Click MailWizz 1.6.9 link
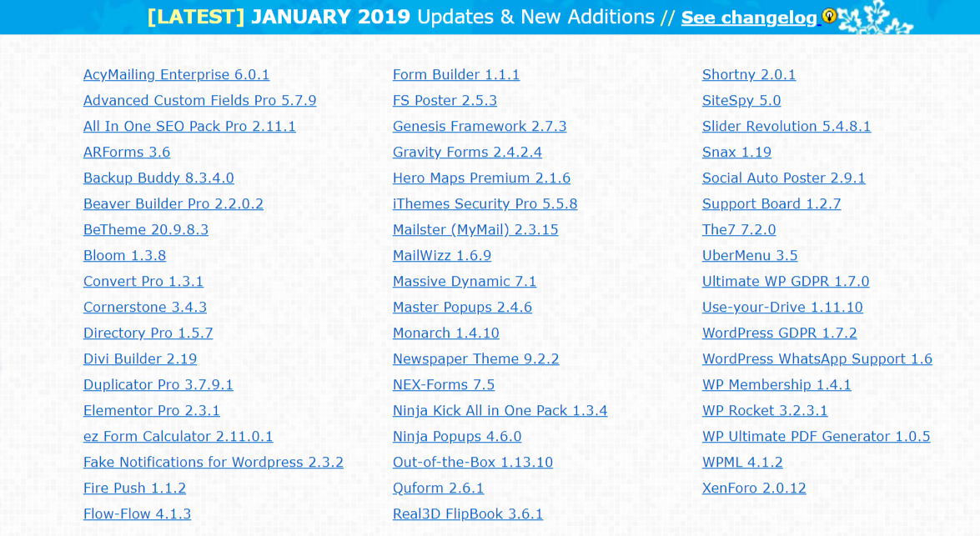 click(442, 255)
